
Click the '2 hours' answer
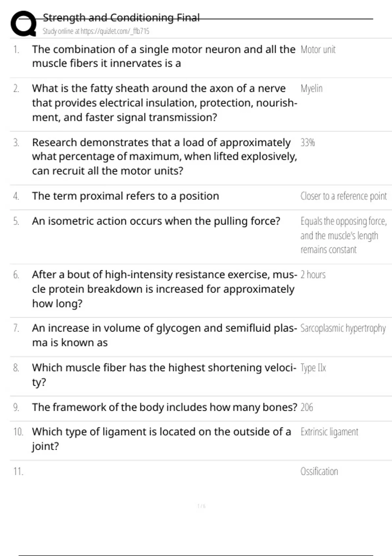pos(313,275)
